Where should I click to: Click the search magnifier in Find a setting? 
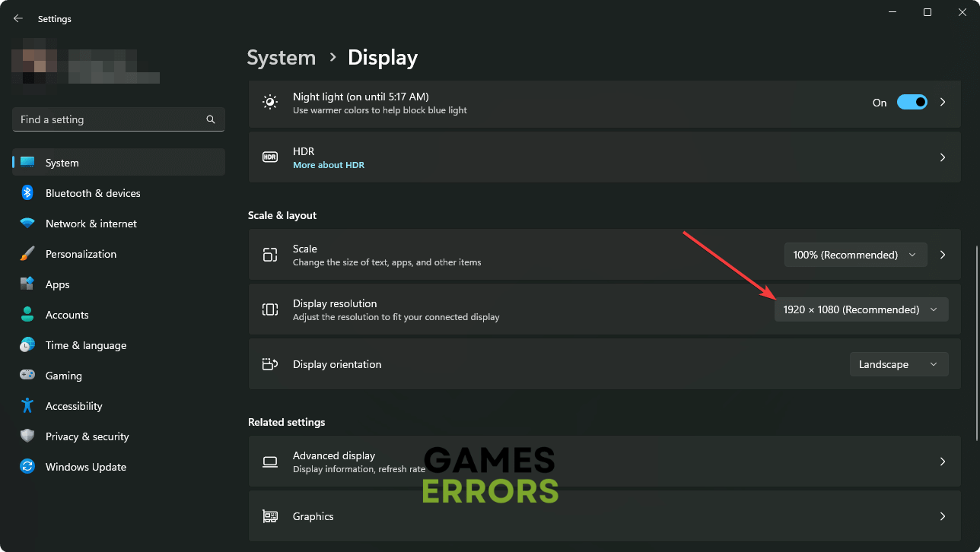pos(211,119)
